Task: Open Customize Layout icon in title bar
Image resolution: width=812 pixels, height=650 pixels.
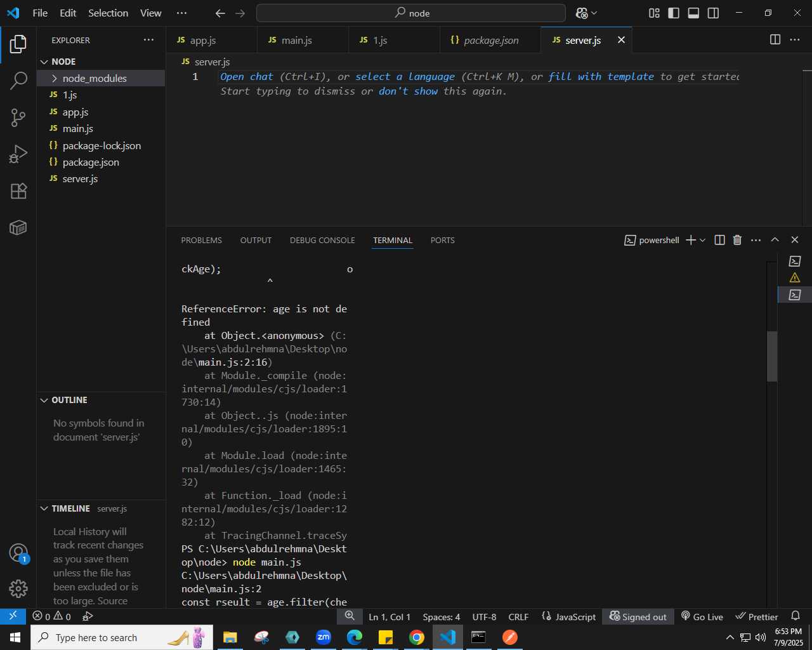Action: tap(654, 13)
